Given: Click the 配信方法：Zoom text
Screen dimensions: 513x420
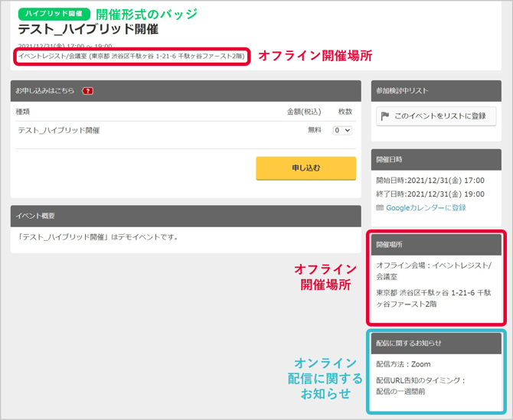Looking at the screenshot, I should pyautogui.click(x=404, y=364).
